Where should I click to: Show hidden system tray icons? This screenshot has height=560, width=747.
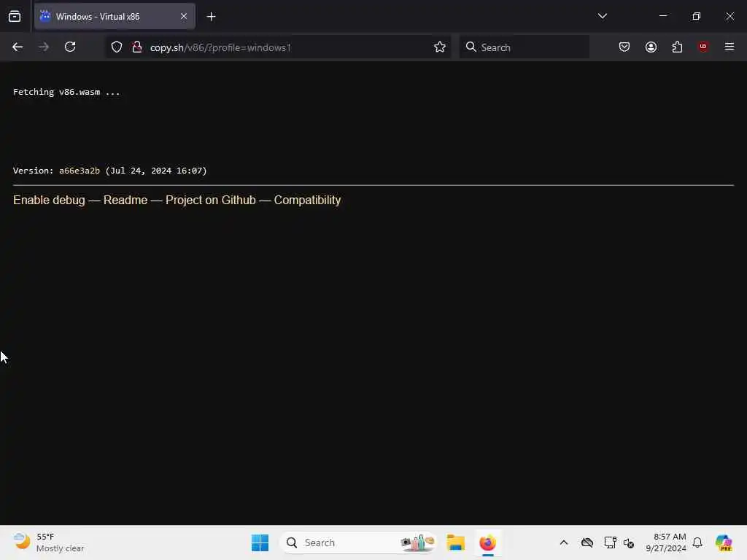point(564,542)
